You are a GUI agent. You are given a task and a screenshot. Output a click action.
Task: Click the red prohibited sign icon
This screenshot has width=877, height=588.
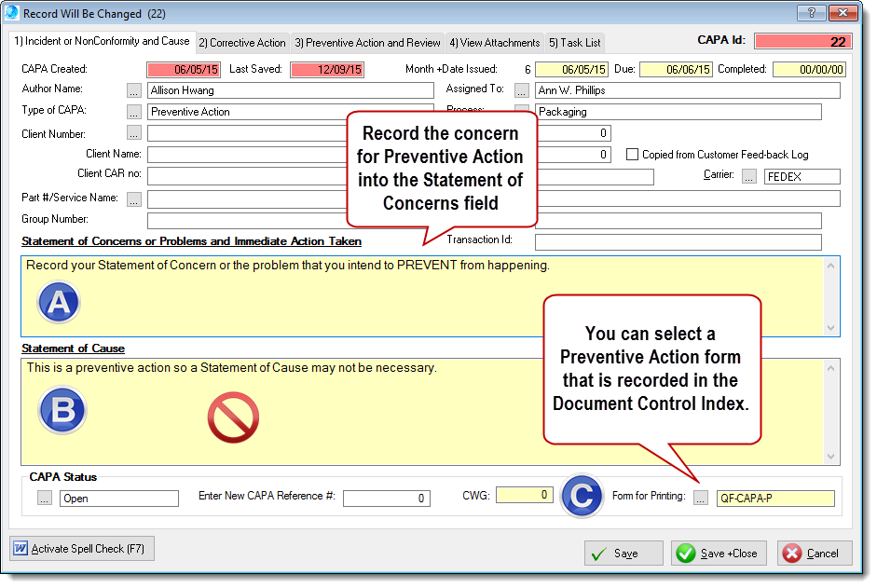point(232,417)
